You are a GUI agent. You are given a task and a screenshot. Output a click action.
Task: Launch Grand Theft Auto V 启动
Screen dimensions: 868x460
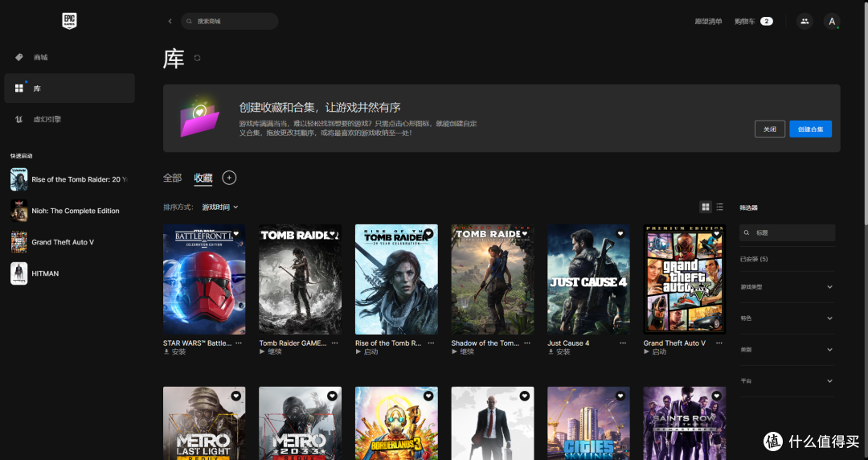click(655, 352)
